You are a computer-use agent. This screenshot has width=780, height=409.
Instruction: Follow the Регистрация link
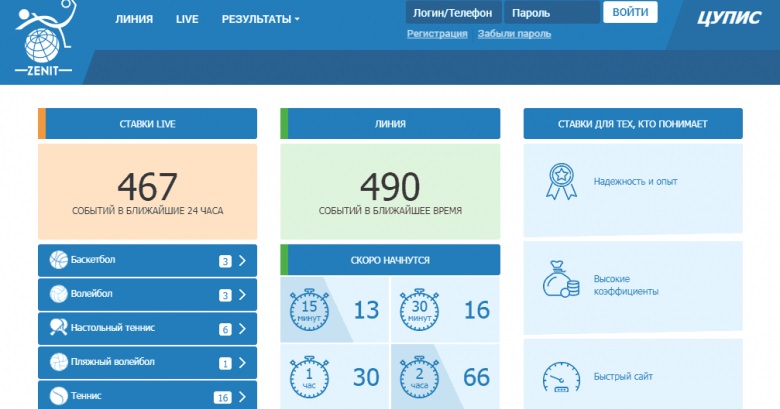click(437, 34)
